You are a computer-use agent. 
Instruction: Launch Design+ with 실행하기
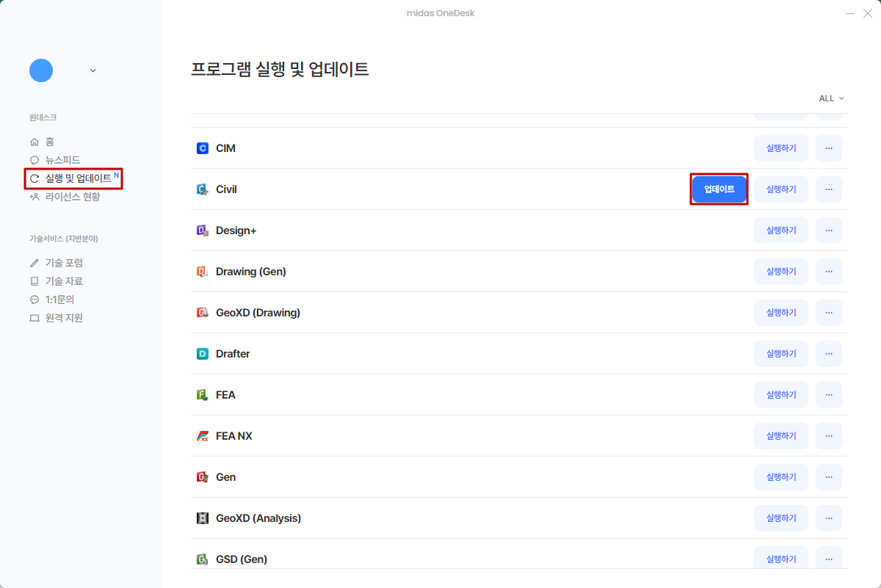point(781,231)
